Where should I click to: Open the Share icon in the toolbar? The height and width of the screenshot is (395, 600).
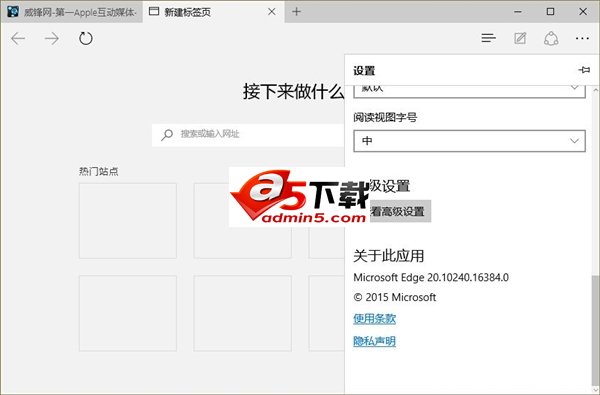point(551,38)
